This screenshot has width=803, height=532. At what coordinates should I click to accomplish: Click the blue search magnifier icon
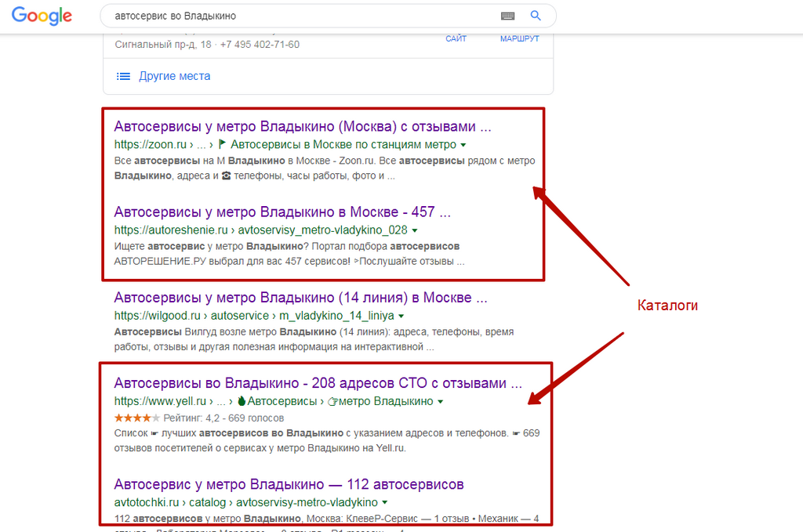coord(536,16)
